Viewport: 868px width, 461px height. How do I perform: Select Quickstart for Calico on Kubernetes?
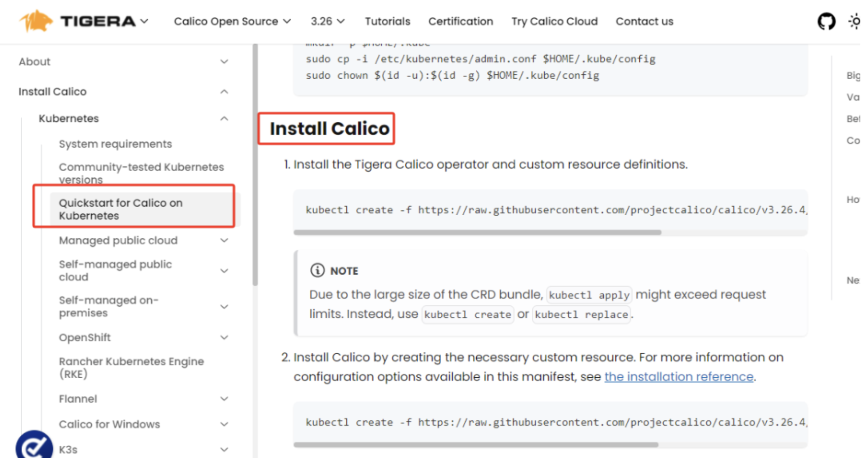click(121, 209)
